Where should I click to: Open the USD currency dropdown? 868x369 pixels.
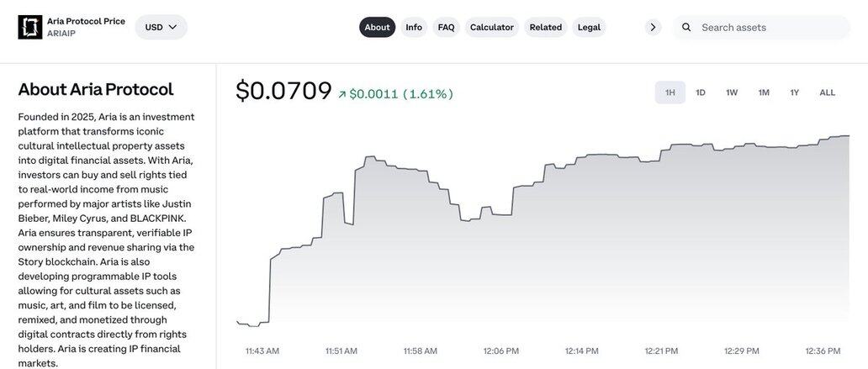161,27
